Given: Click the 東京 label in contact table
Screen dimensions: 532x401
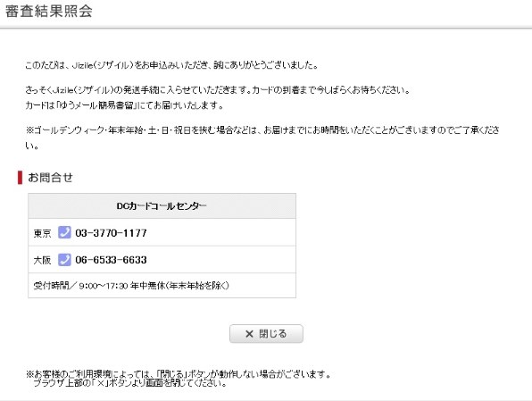Looking at the screenshot, I should 42,233.
